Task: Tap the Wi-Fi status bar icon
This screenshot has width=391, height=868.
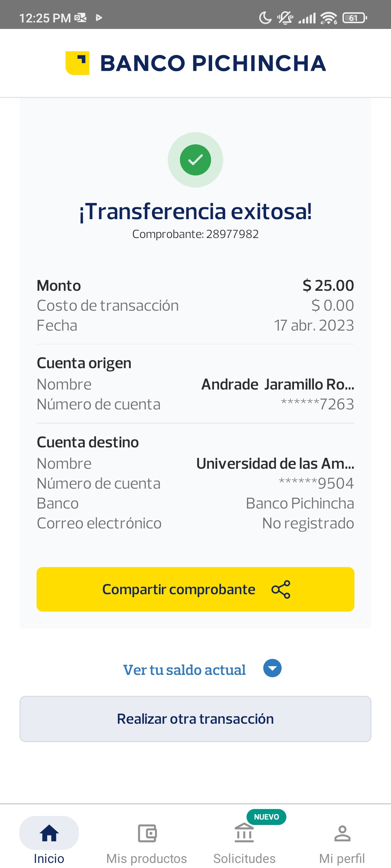Action: pyautogui.click(x=329, y=18)
